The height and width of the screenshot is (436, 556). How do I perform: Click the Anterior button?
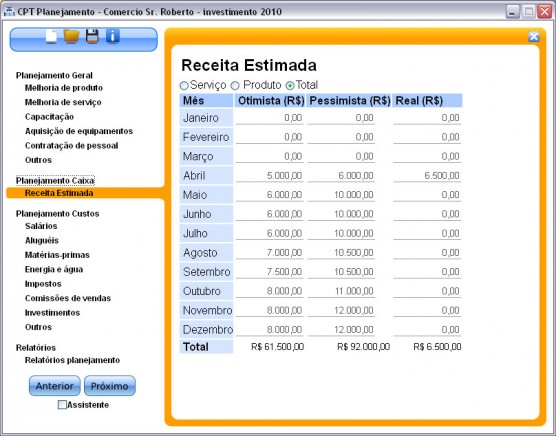point(55,386)
